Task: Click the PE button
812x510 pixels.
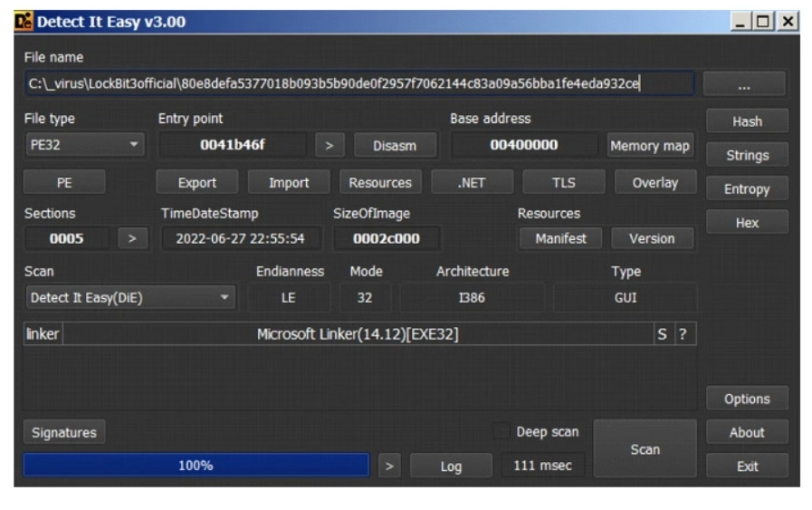Action: pyautogui.click(x=64, y=182)
